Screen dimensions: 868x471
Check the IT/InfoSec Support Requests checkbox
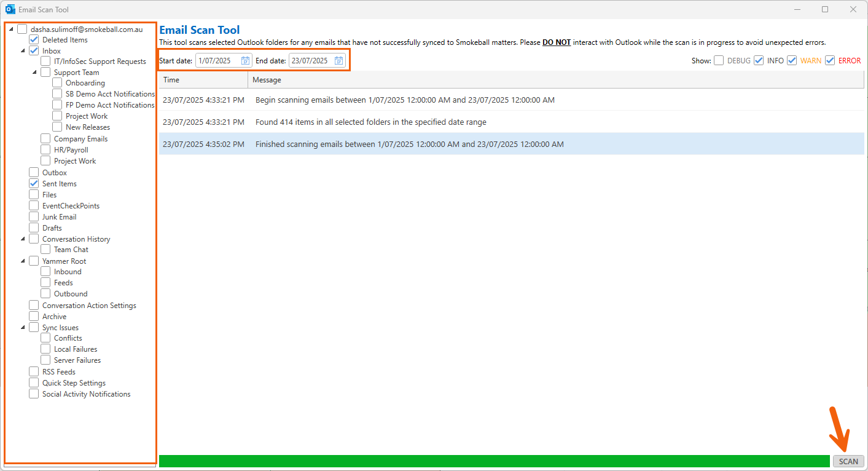pyautogui.click(x=45, y=61)
